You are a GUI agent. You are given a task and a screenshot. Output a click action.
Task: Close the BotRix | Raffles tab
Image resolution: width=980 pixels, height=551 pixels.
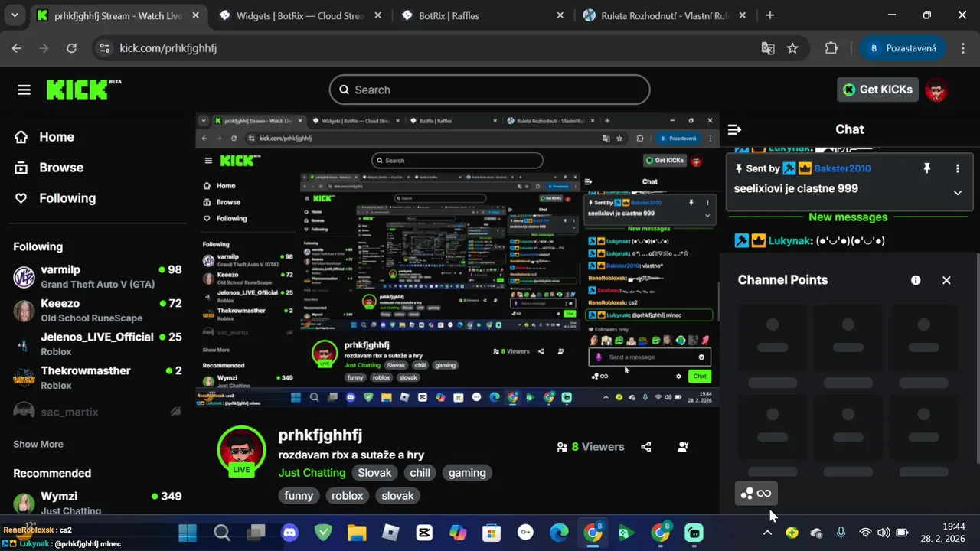(560, 15)
